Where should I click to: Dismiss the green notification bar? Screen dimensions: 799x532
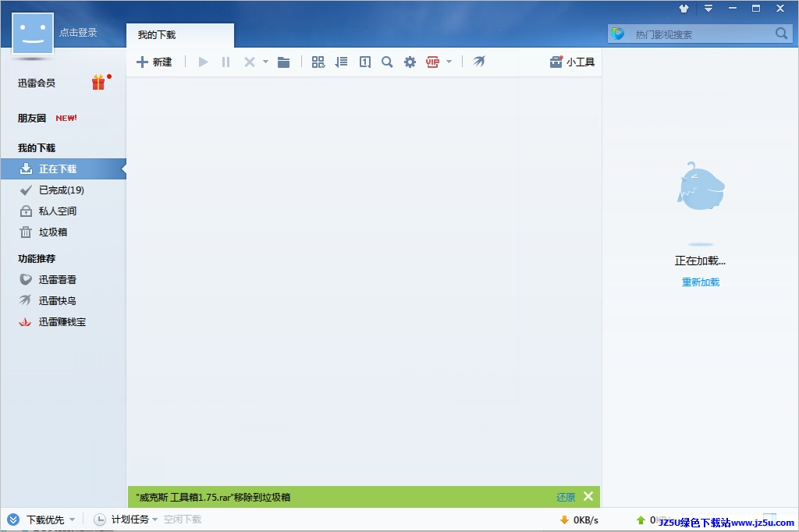[x=588, y=496]
